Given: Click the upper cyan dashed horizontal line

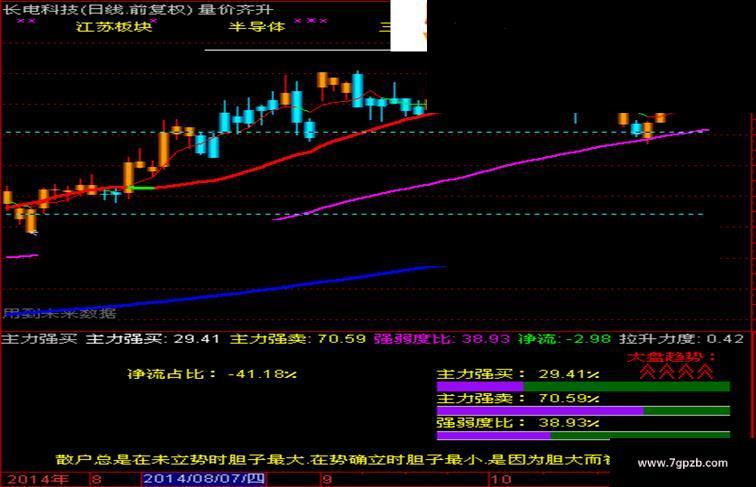Looking at the screenshot, I should tap(352, 132).
